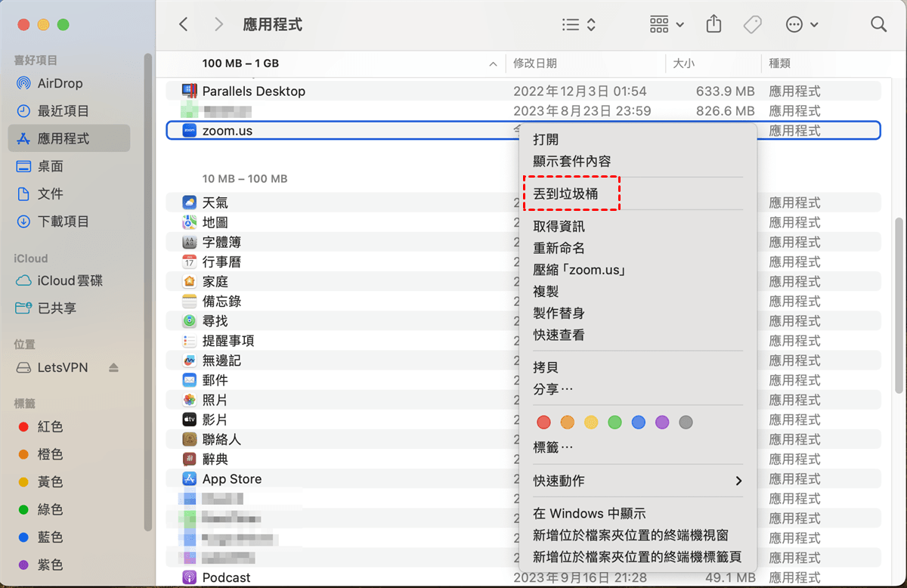Apply yellow tag in context menu
Image resolution: width=907 pixels, height=588 pixels.
(591, 422)
